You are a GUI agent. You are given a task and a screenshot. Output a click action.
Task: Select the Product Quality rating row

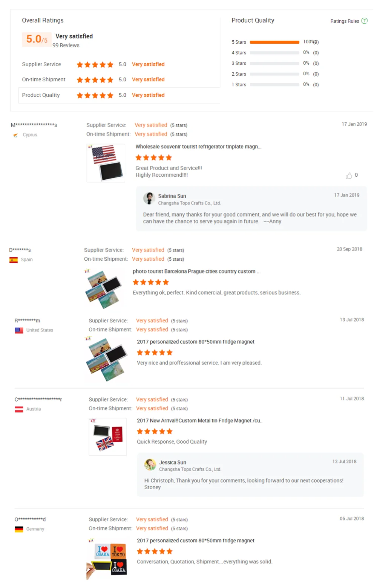pyautogui.click(x=119, y=95)
